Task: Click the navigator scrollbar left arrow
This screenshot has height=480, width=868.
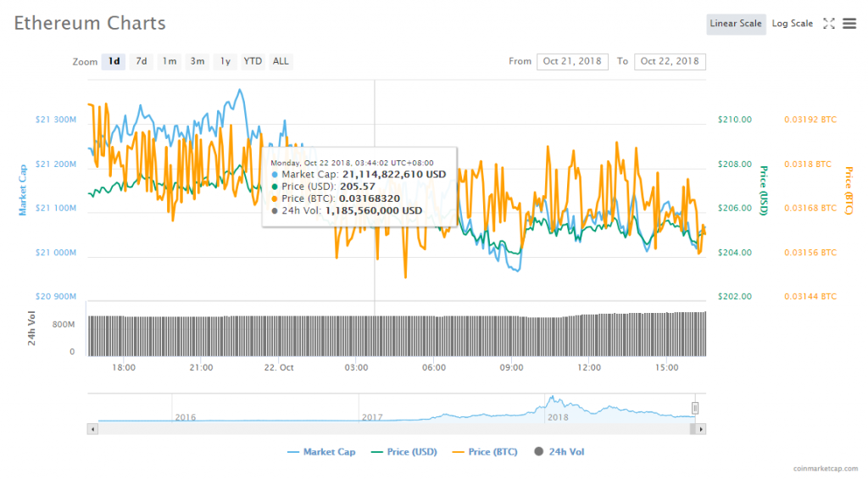Action: tap(92, 430)
